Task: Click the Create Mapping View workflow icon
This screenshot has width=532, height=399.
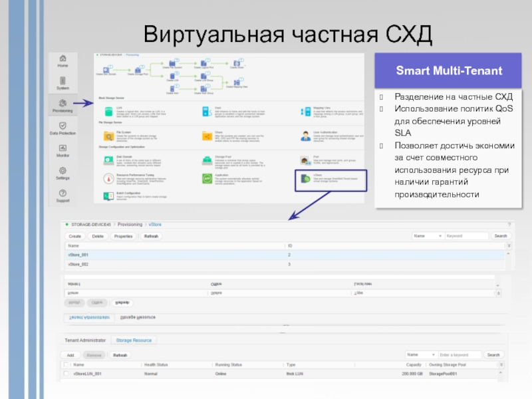Action: coord(237,82)
